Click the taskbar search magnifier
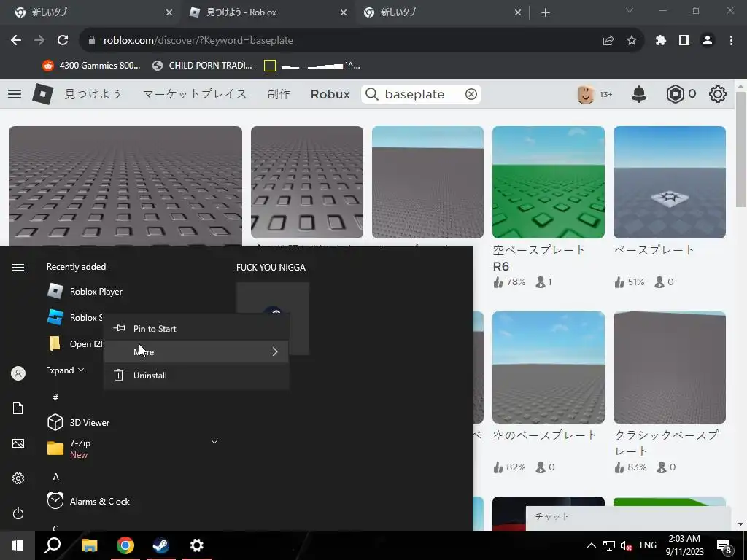This screenshot has height=560, width=747. pos(53,545)
